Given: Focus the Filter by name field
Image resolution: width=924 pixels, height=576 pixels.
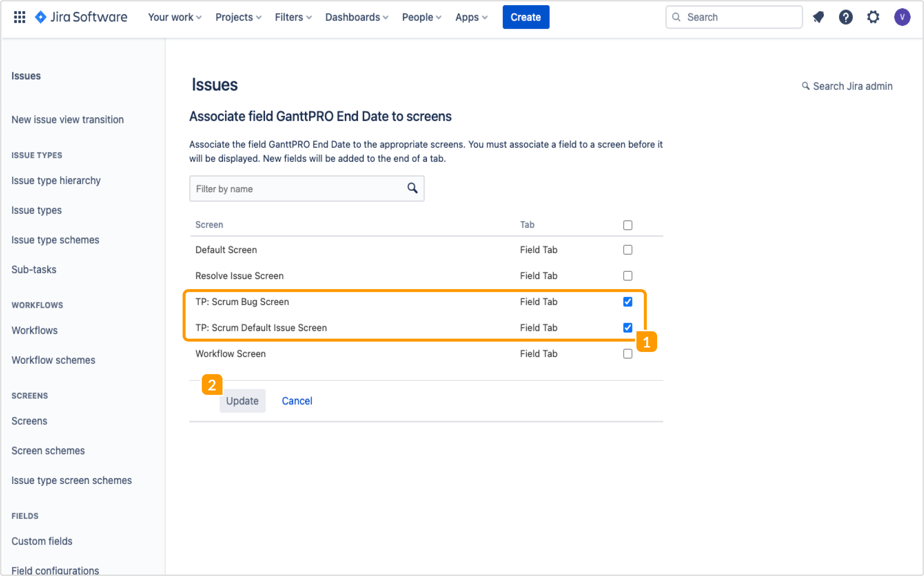Looking at the screenshot, I should click(x=307, y=189).
